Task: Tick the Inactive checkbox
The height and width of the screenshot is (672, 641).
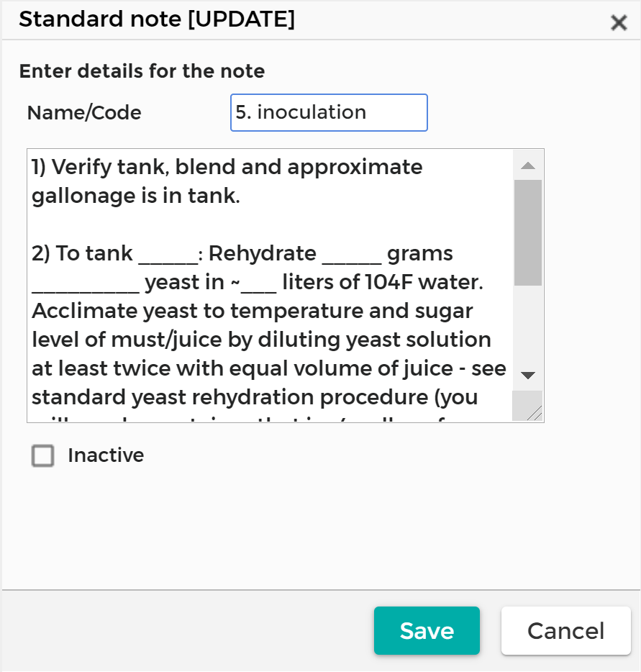Action: [43, 456]
